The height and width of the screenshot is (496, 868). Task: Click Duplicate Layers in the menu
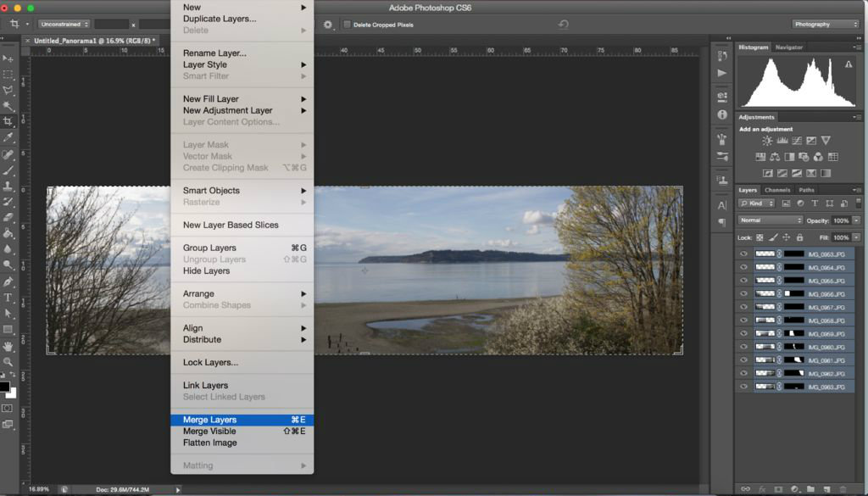(x=219, y=19)
